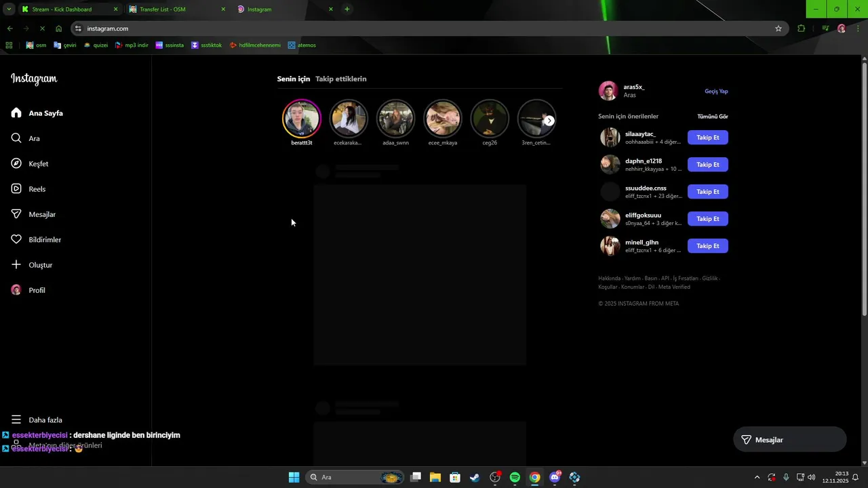Open Ana Sayfa home icon in sidebar

[x=16, y=113]
